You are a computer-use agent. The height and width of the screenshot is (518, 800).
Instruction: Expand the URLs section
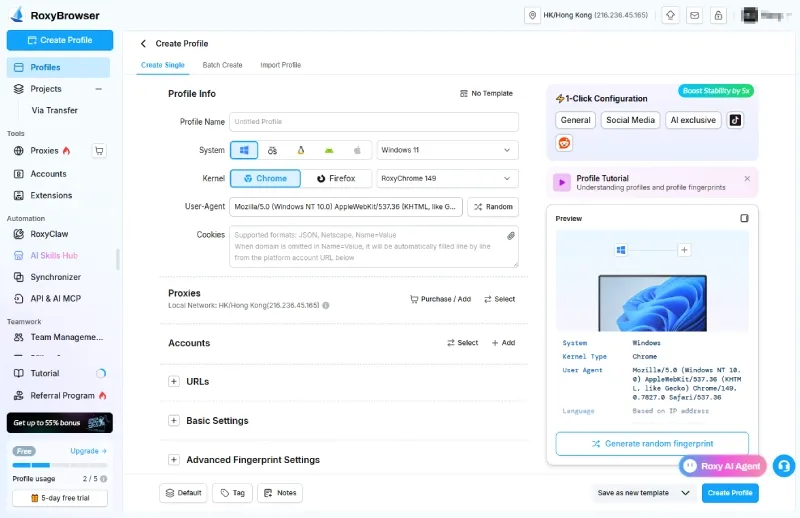coord(174,381)
